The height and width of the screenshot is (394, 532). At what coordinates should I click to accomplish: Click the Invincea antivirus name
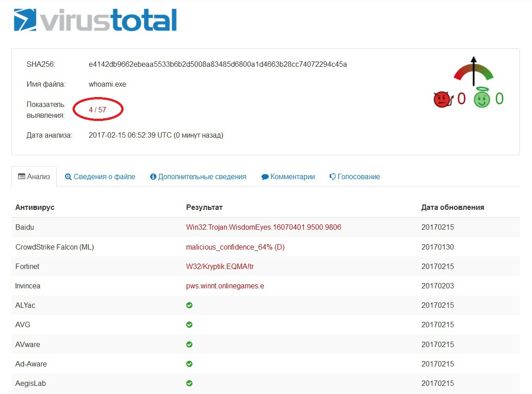coord(28,286)
